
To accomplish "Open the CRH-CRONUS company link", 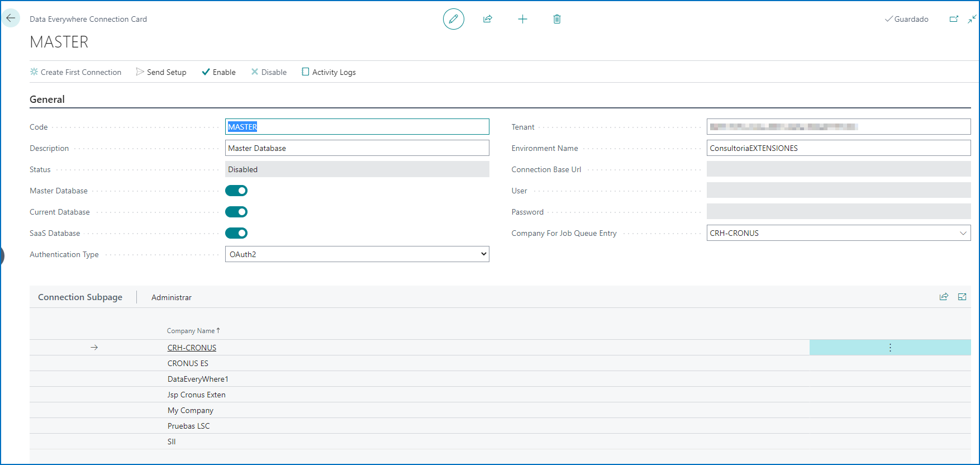I will (x=192, y=348).
